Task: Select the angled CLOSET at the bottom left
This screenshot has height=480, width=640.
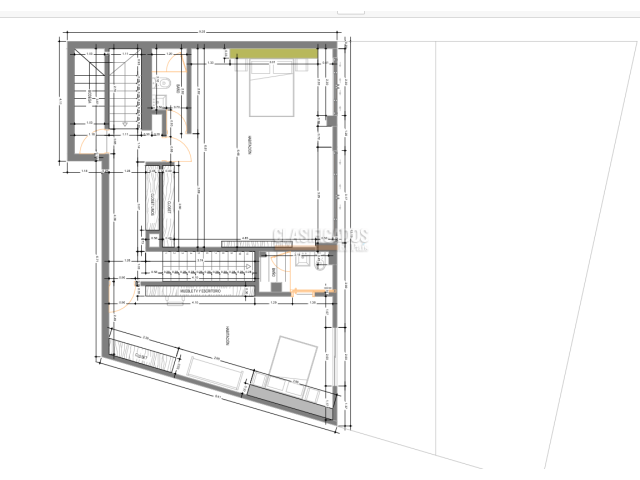Action: (142, 355)
